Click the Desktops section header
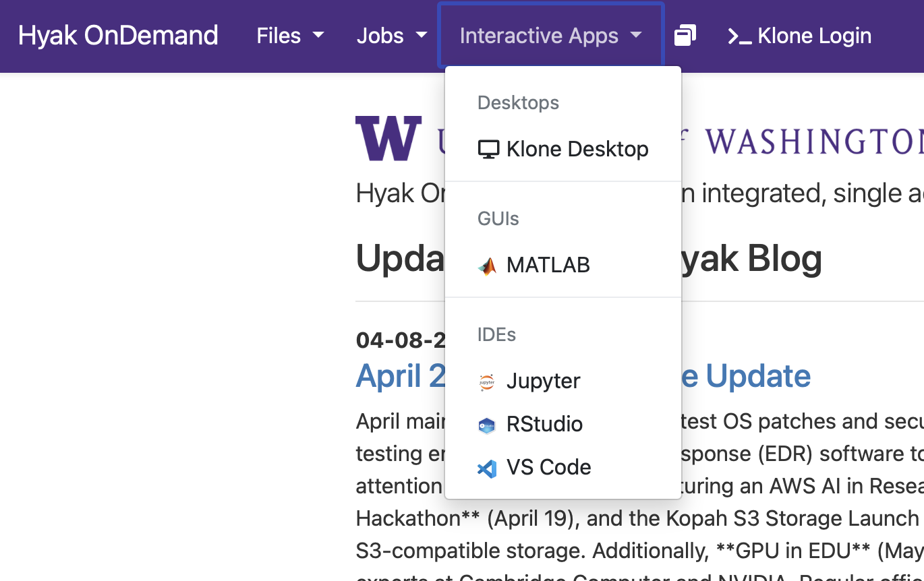Viewport: 924px width, 581px height. (519, 102)
